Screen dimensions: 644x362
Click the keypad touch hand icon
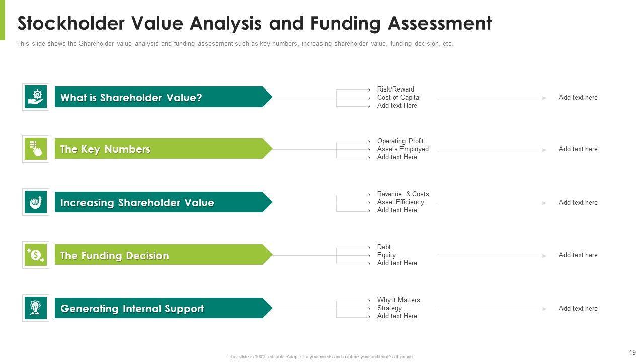point(36,149)
